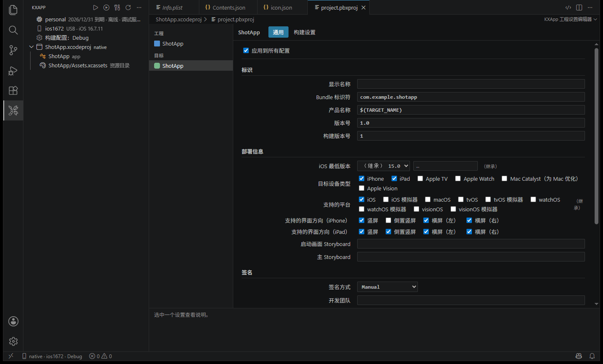
Task: Switch to the 构建设置 tab
Action: [x=304, y=32]
